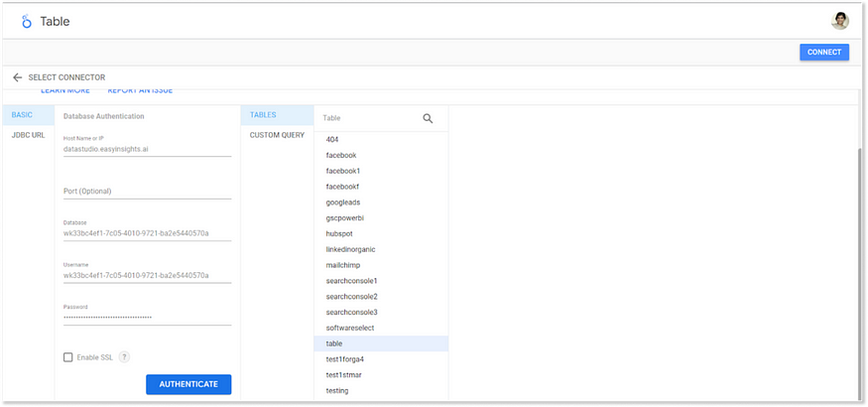Enable the SSL checkbox
The image size is (868, 407).
67,357
